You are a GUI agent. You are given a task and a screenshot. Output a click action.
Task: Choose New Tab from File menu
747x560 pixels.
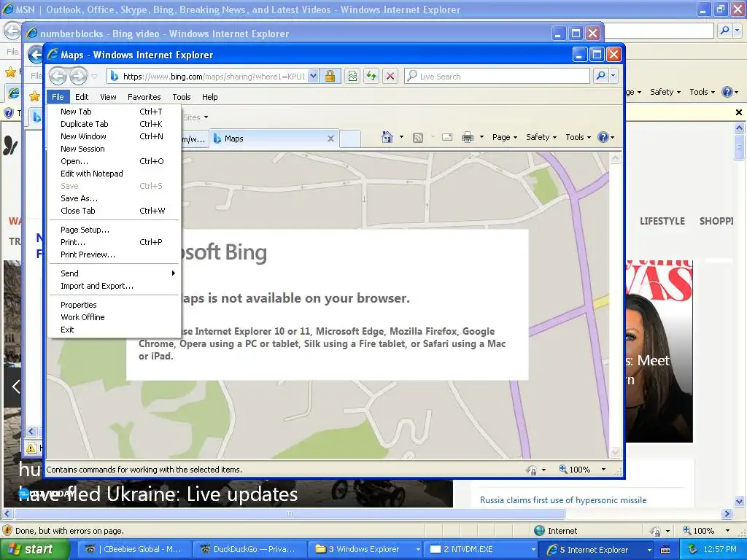point(114,112)
